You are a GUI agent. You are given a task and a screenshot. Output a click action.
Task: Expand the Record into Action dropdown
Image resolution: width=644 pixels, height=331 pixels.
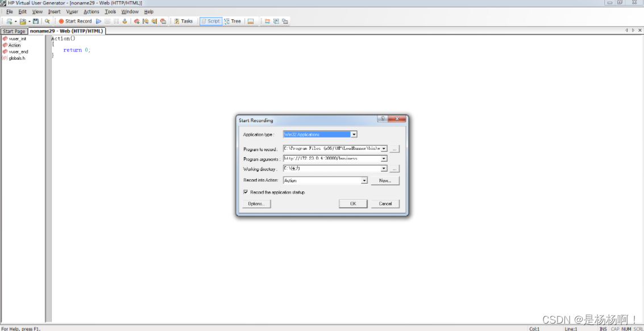click(364, 180)
